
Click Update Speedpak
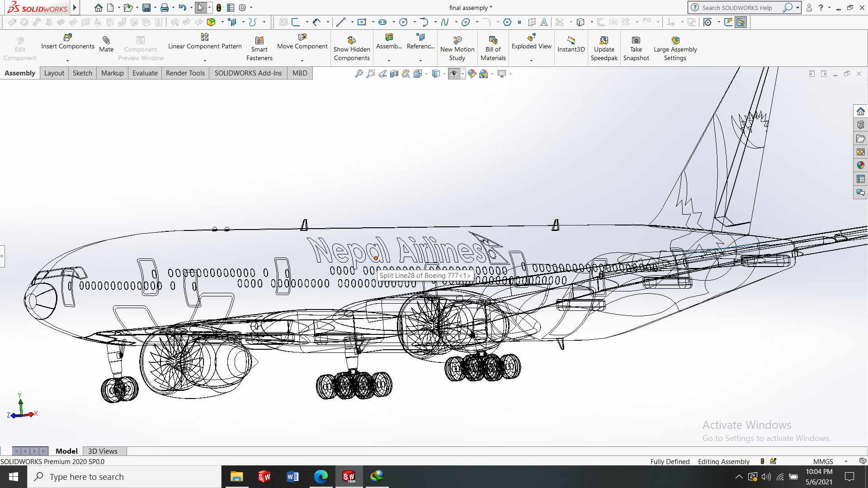pyautogui.click(x=604, y=49)
